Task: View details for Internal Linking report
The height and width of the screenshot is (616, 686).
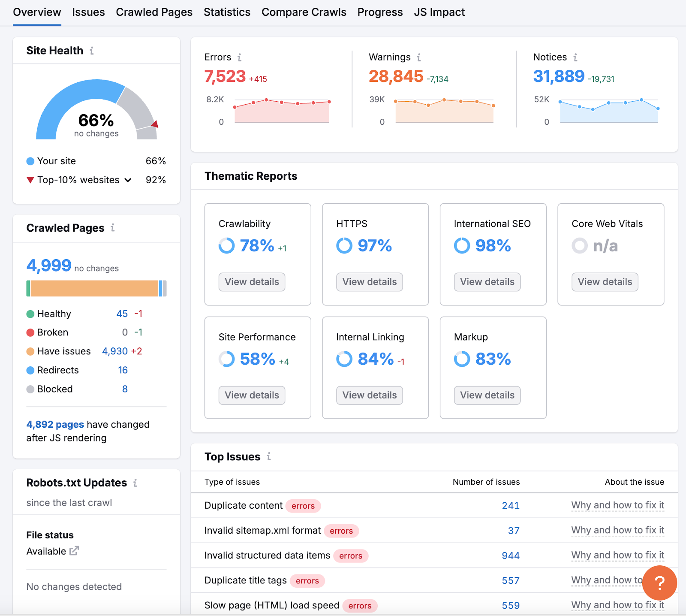Action: point(370,395)
